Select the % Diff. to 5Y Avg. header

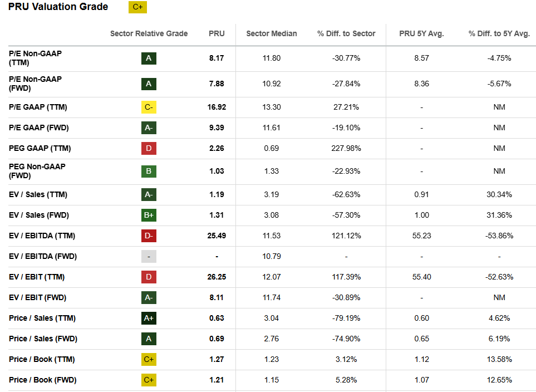tap(499, 33)
